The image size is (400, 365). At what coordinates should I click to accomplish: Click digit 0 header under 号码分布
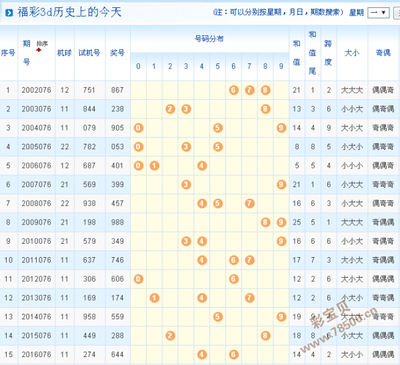pos(138,66)
